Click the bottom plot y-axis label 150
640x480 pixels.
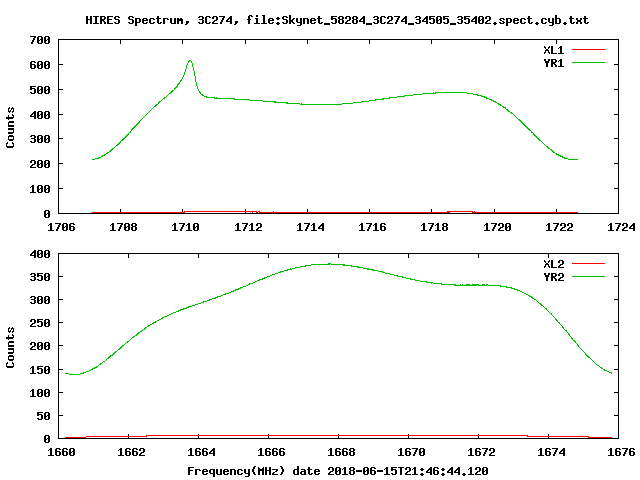click(40, 370)
